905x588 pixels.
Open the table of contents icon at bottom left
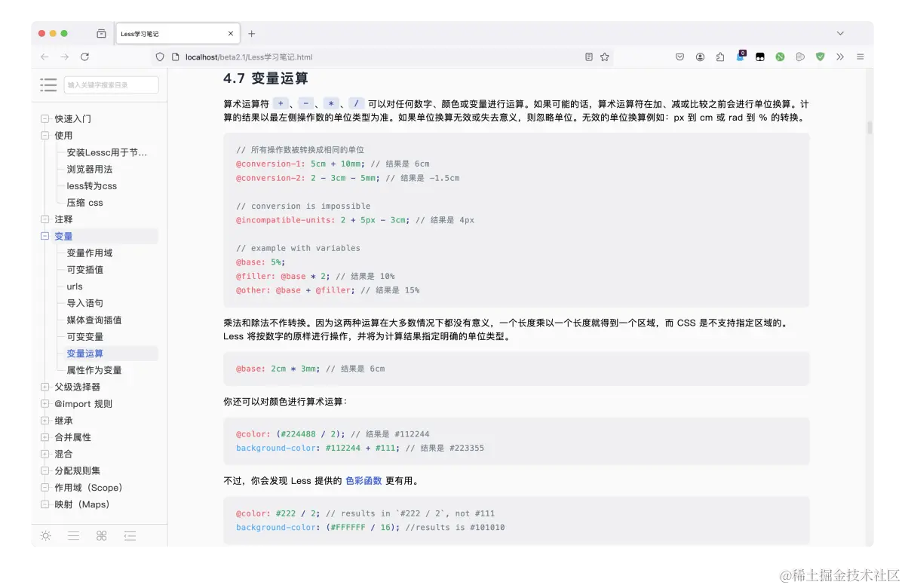[130, 536]
